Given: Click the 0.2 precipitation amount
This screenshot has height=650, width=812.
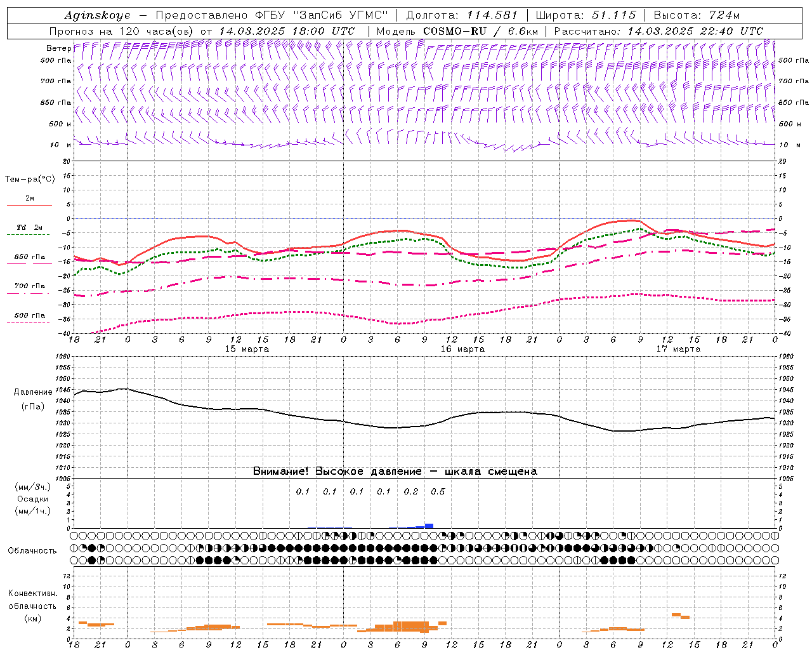Looking at the screenshot, I should [x=411, y=491].
